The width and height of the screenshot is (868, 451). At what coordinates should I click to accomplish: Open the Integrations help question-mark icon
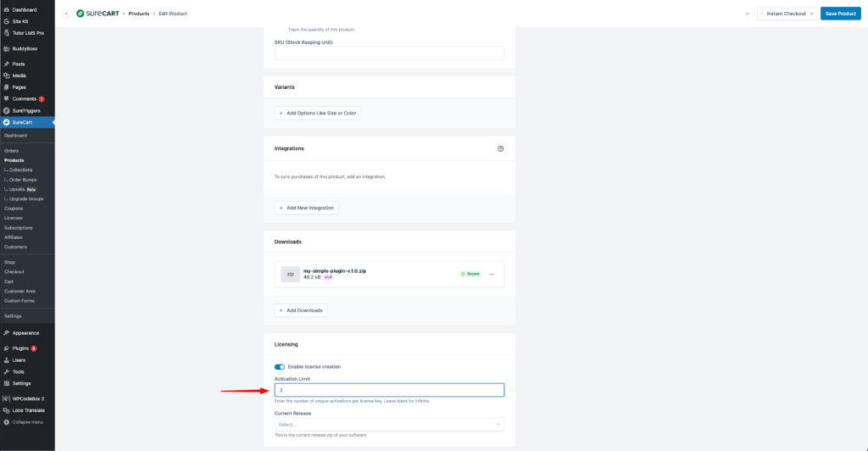[x=500, y=148]
